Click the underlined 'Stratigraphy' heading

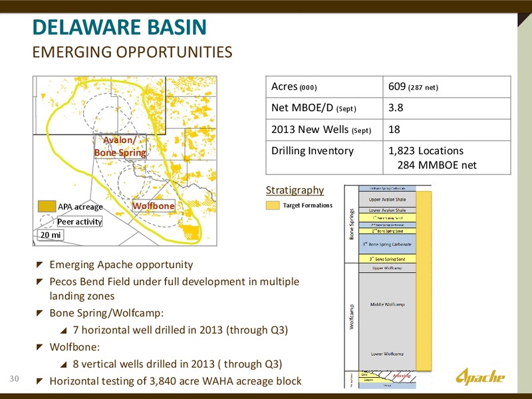pos(295,190)
